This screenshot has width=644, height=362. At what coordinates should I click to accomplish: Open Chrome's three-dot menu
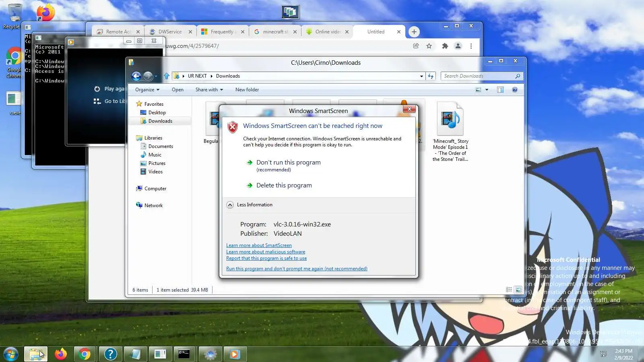(471, 46)
